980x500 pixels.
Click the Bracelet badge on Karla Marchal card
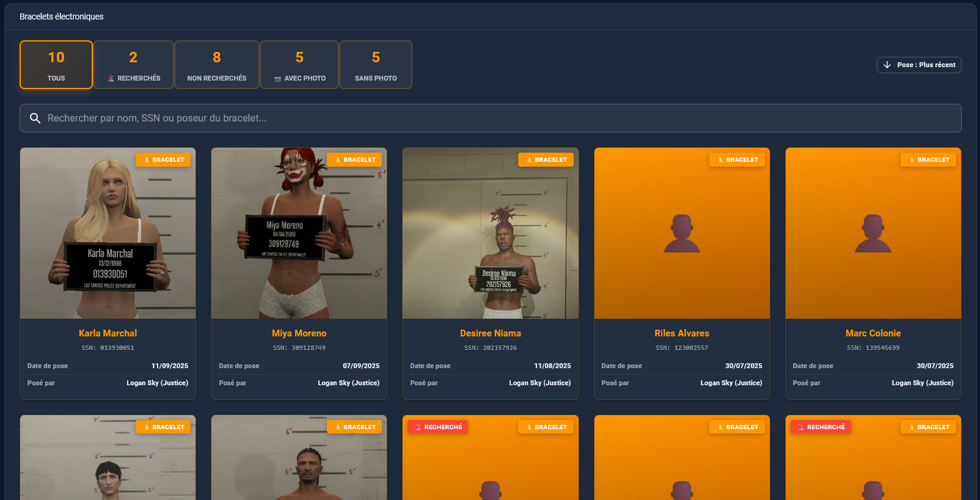pos(163,160)
